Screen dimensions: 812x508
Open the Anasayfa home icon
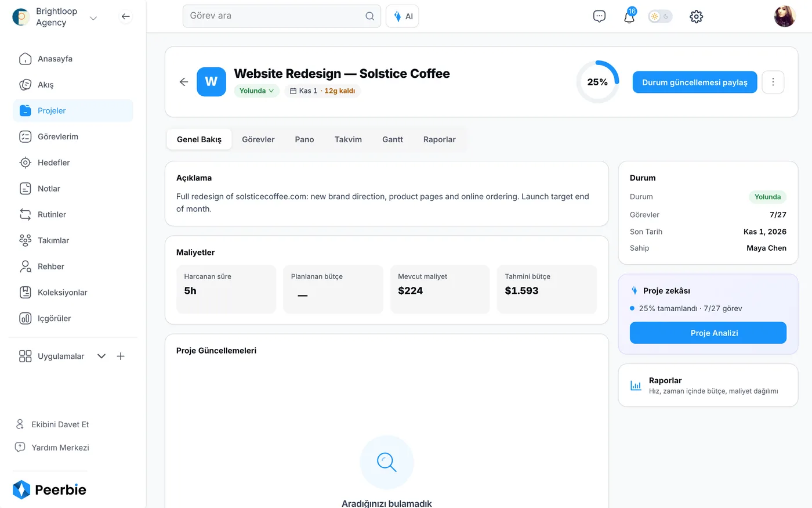[x=26, y=59]
